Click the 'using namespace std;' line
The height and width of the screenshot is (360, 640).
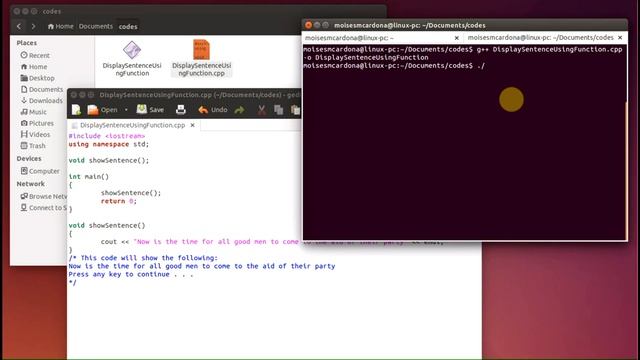[109, 144]
